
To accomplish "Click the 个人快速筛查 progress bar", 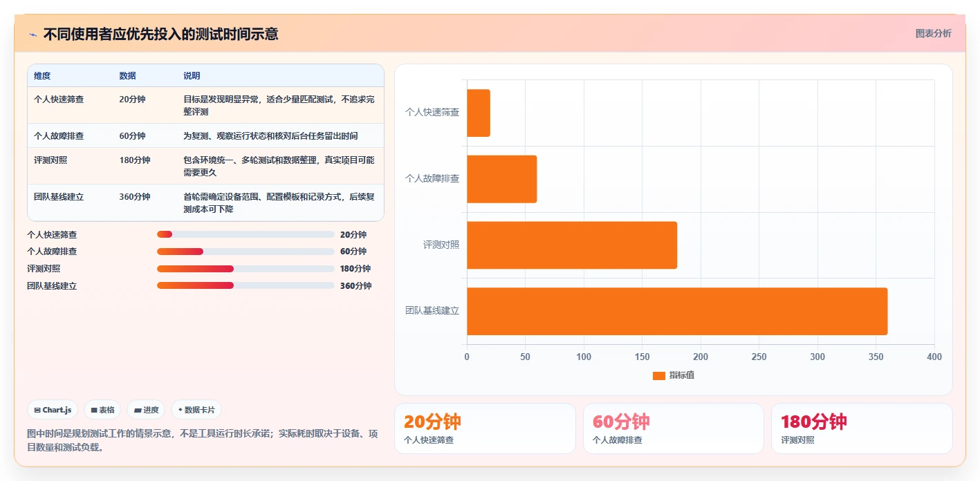I will click(246, 235).
